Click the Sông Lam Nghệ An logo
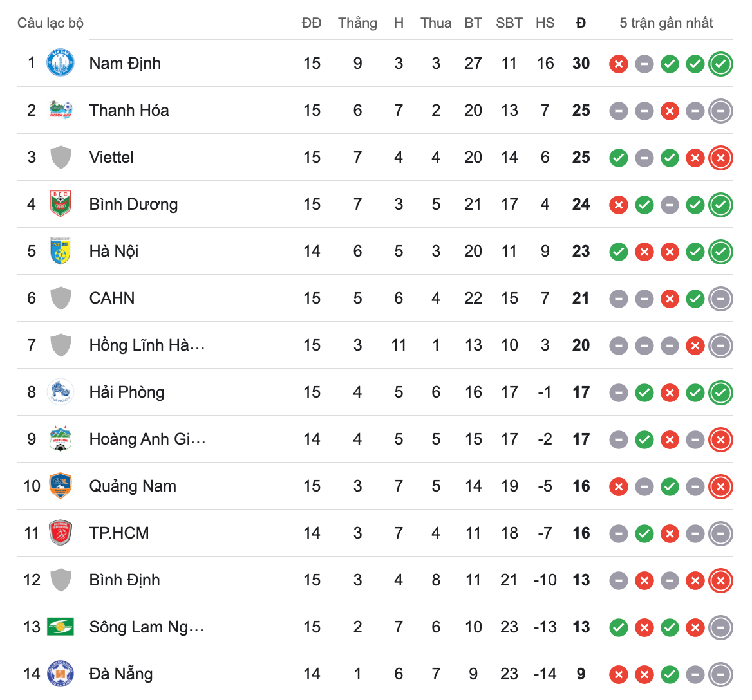Screen dimensions: 752x700 [x=61, y=627]
